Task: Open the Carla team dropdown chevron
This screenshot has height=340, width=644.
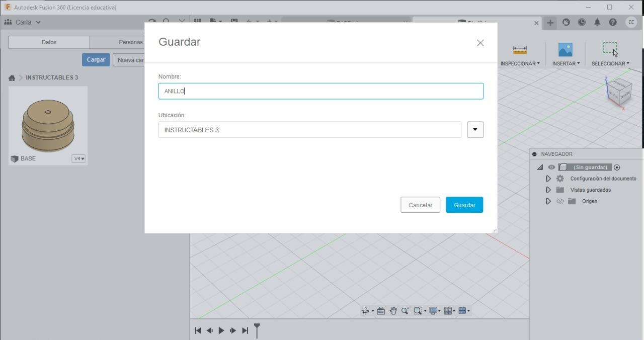Action: [x=38, y=22]
